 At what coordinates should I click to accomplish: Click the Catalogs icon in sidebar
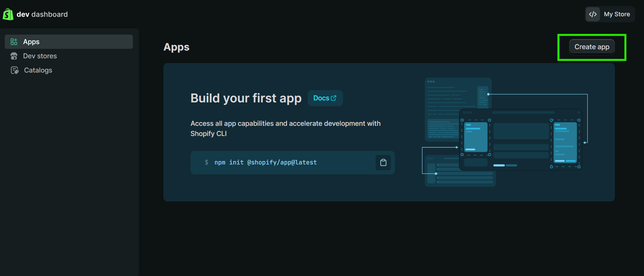[x=15, y=70]
